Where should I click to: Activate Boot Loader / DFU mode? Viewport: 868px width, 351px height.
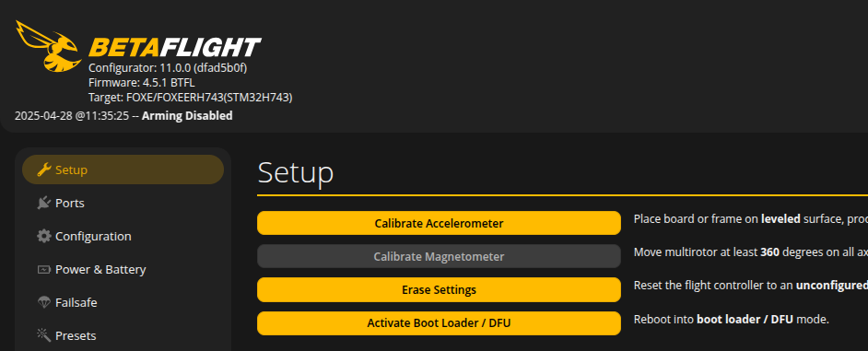click(x=439, y=322)
